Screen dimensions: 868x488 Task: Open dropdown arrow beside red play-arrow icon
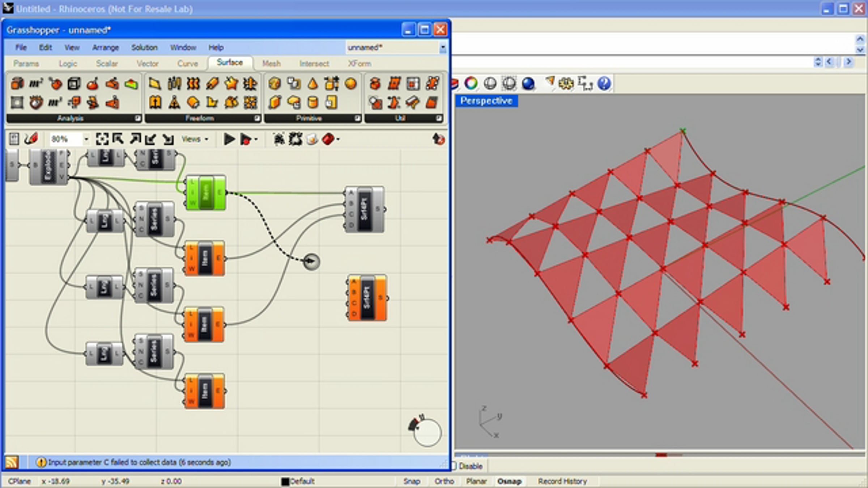click(256, 139)
